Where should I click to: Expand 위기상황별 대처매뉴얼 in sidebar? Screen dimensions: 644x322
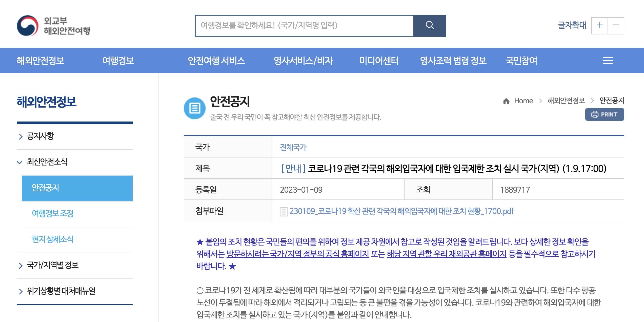[x=61, y=291]
